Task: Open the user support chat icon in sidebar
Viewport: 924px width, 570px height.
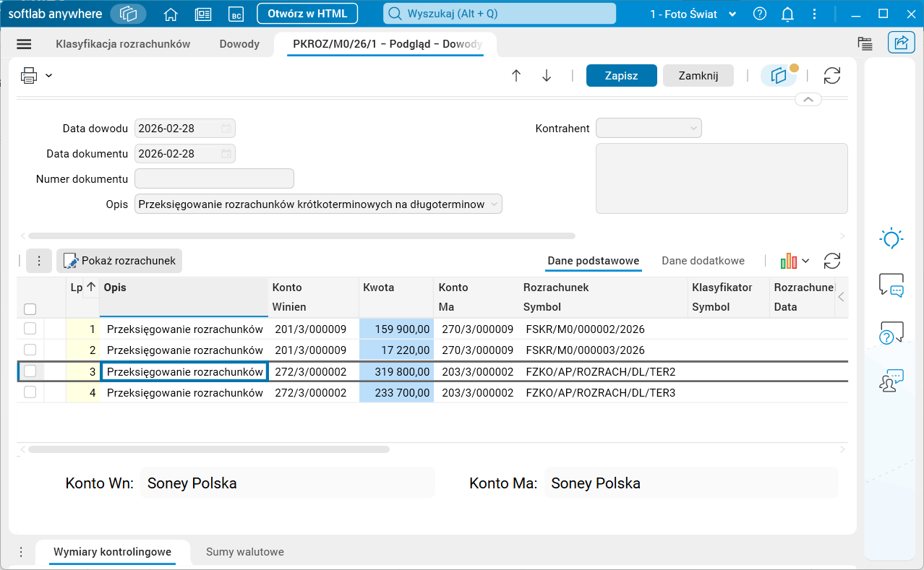Action: [891, 380]
